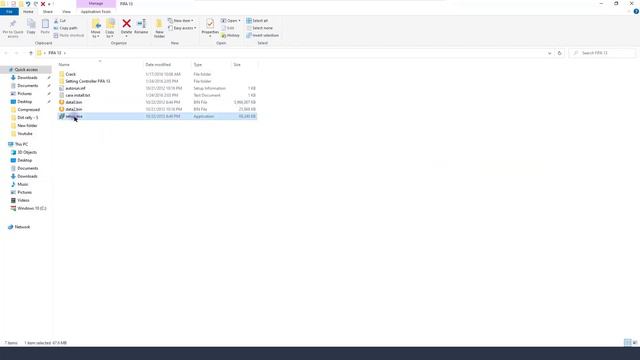640x360 pixels.
Task: Switch to the View ribbon tab
Action: [66, 12]
